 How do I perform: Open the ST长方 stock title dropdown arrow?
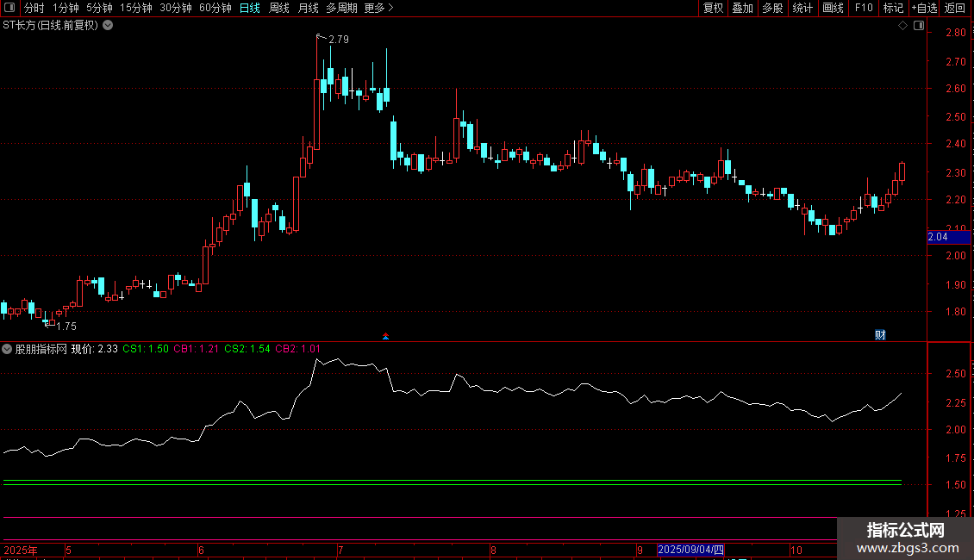tap(108, 26)
